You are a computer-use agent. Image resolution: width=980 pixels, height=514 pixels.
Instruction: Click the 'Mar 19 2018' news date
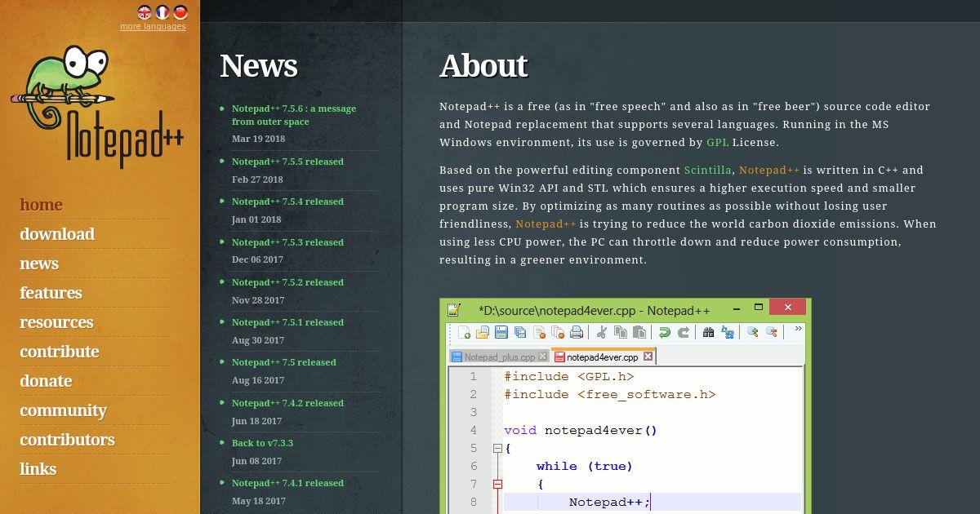coord(258,139)
